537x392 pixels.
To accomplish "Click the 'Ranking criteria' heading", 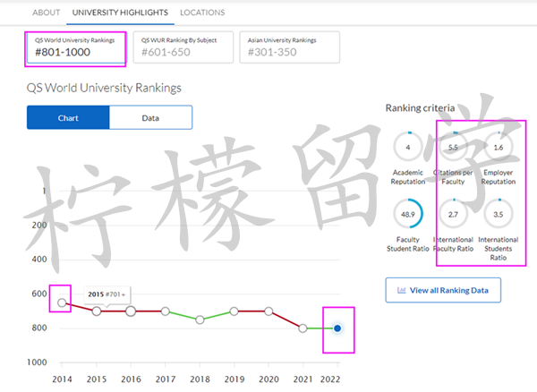I will 421,108.
